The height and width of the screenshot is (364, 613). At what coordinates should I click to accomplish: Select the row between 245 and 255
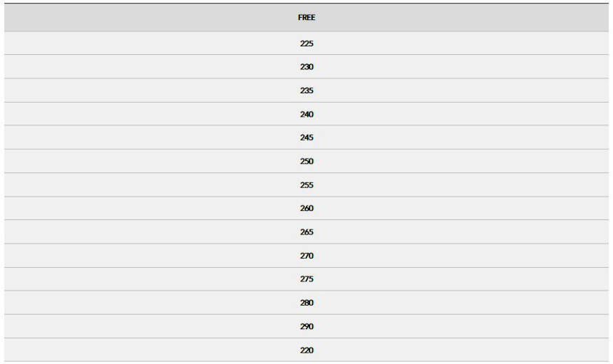pos(306,161)
